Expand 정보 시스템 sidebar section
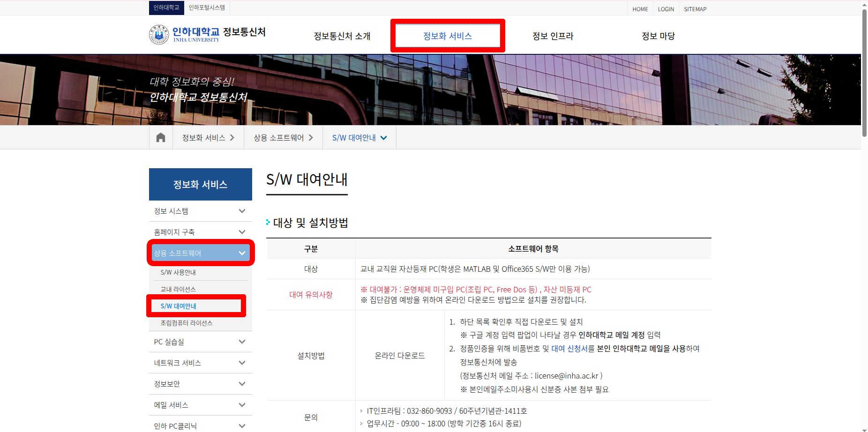The height and width of the screenshot is (432, 868). point(201,211)
